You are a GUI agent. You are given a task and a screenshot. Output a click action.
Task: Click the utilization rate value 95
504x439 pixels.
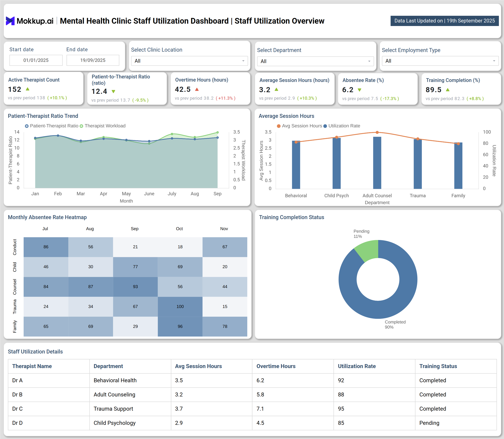pyautogui.click(x=341, y=409)
